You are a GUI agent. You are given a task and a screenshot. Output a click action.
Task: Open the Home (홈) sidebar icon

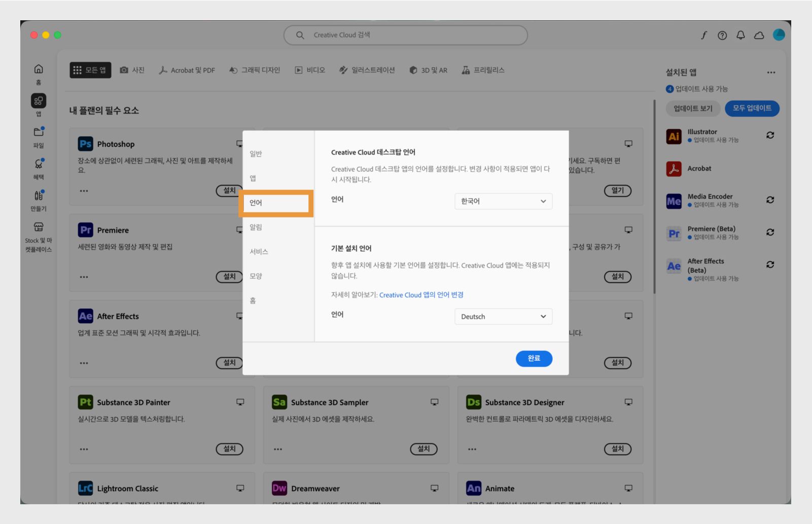pyautogui.click(x=39, y=69)
